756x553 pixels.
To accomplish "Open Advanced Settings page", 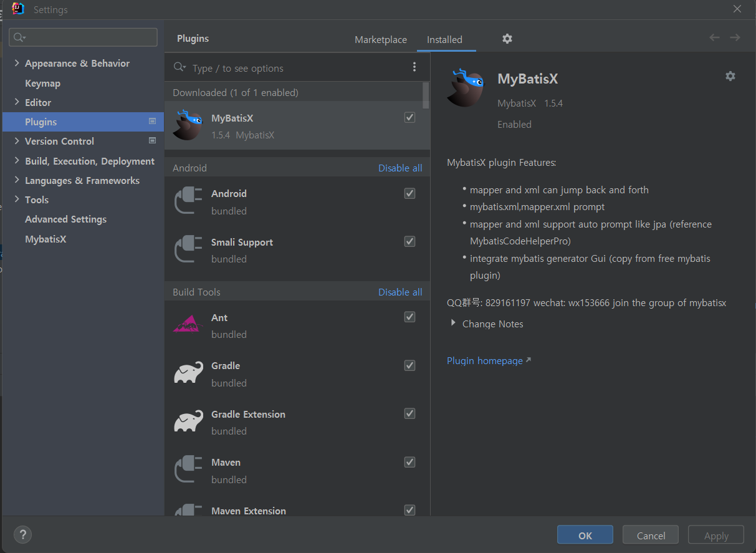I will point(65,219).
